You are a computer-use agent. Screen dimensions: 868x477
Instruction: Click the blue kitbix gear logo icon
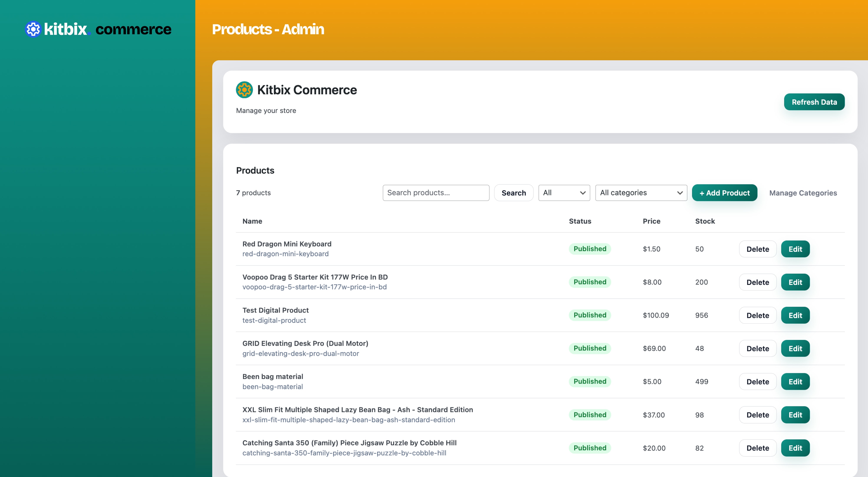[33, 29]
